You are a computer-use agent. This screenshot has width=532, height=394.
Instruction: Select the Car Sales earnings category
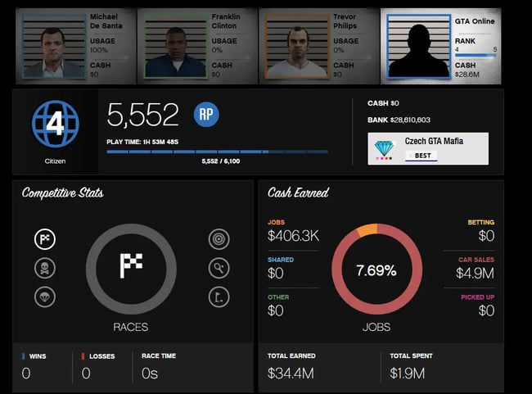pos(473,266)
